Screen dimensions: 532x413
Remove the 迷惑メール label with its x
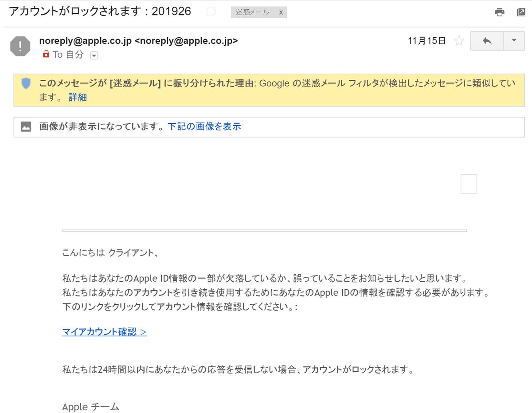(x=281, y=12)
